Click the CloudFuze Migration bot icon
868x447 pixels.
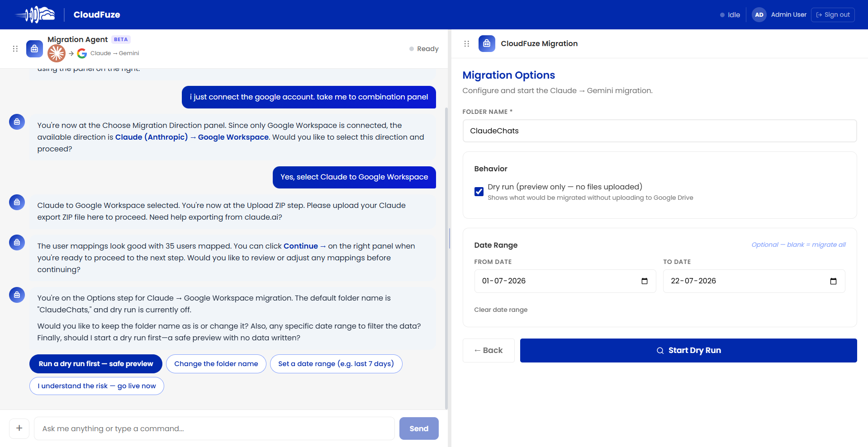[487, 43]
